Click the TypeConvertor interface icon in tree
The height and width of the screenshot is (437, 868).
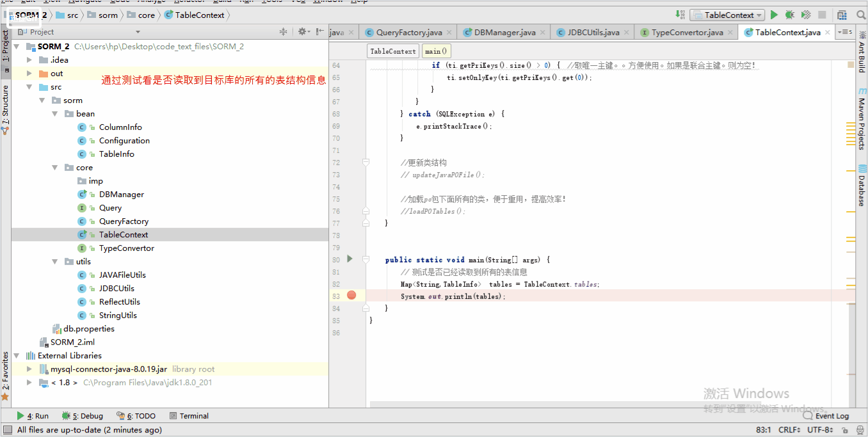click(x=82, y=248)
